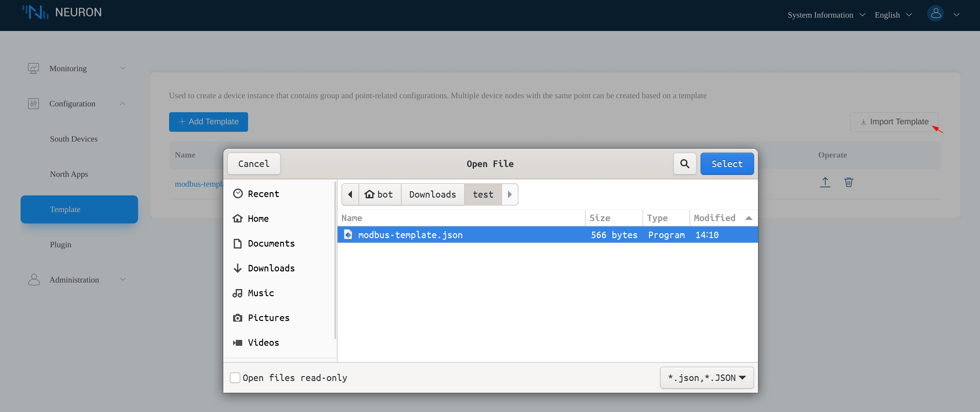Screen dimensions: 980x412
Task: Click the back arrow in path bar
Action: click(x=350, y=195)
